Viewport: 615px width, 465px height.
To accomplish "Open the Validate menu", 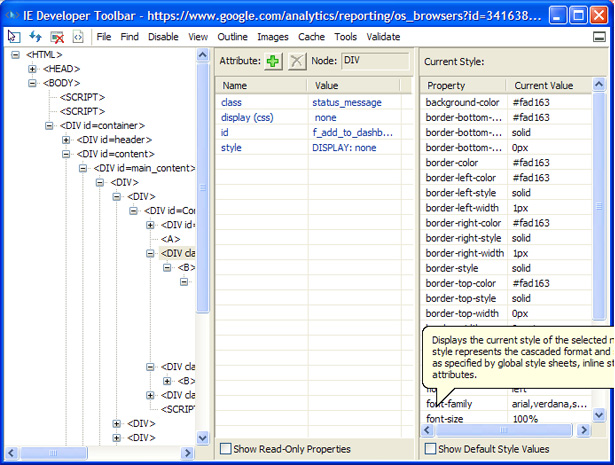I will (383, 37).
